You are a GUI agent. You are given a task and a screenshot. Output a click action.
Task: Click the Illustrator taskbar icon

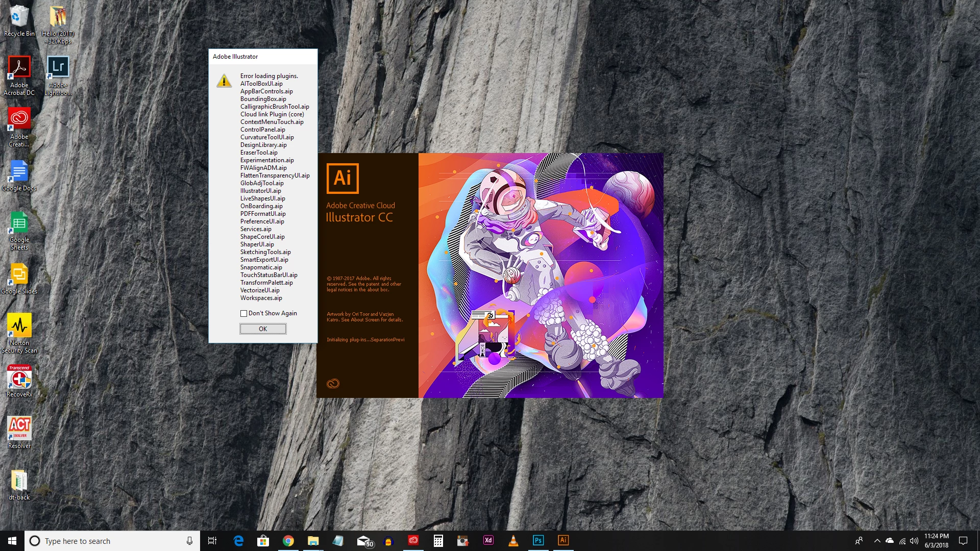(563, 540)
